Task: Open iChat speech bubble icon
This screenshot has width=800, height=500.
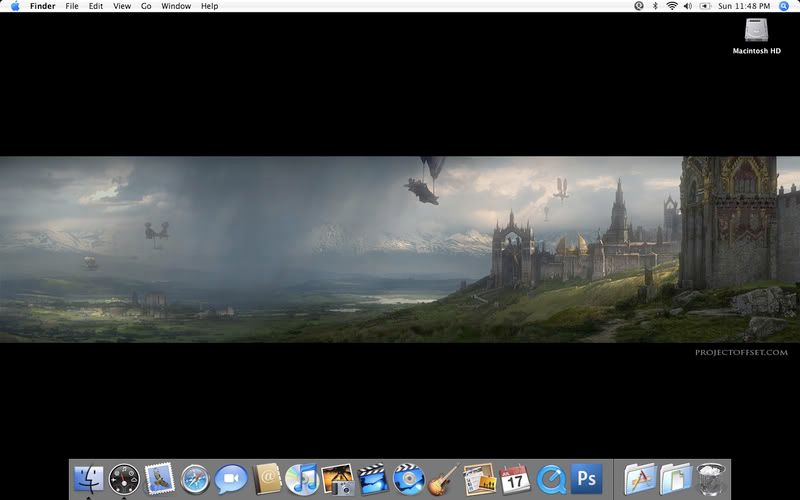Action: 231,479
